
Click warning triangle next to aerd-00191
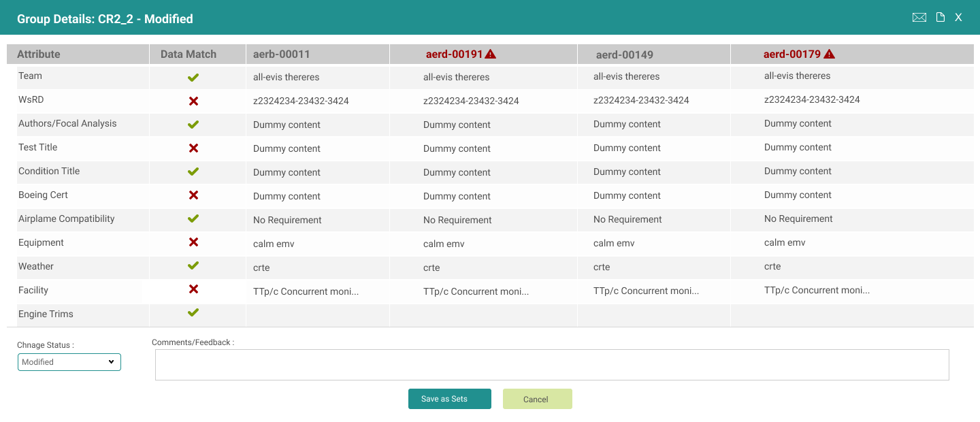[x=491, y=54]
